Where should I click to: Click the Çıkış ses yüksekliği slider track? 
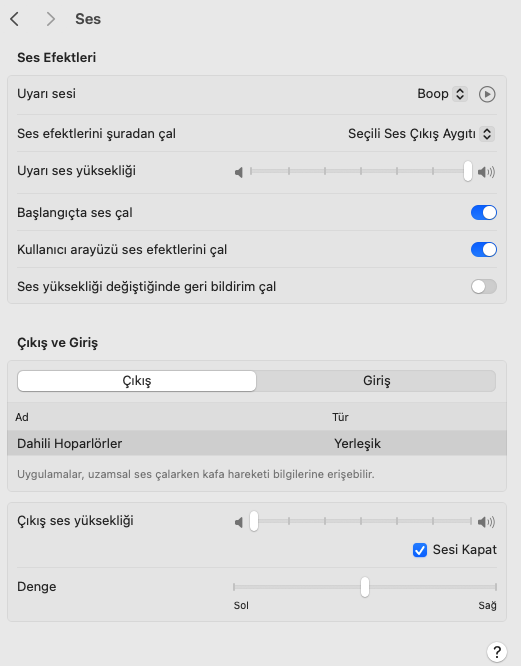(361, 521)
